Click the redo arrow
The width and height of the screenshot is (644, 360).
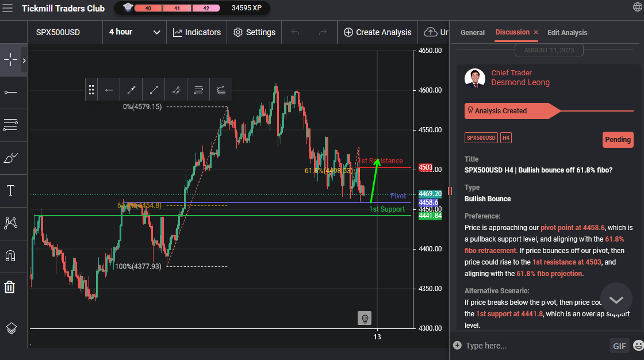[x=323, y=32]
